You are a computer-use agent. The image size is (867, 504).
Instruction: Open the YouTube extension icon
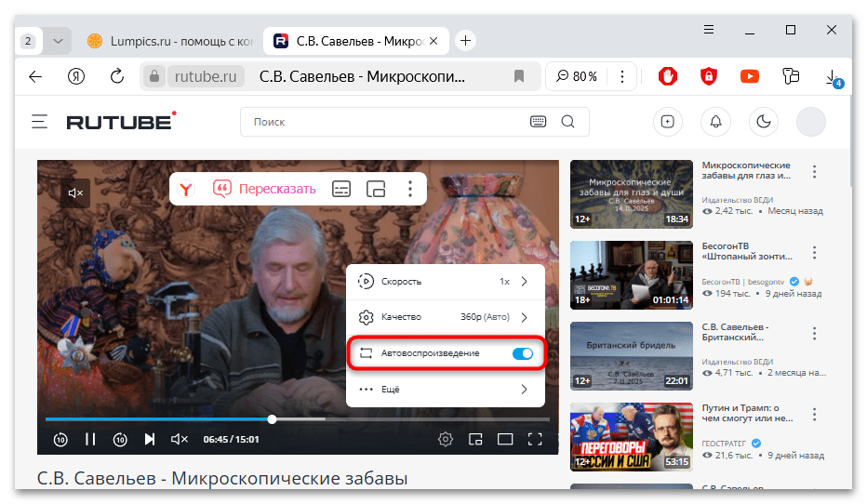pyautogui.click(x=750, y=76)
